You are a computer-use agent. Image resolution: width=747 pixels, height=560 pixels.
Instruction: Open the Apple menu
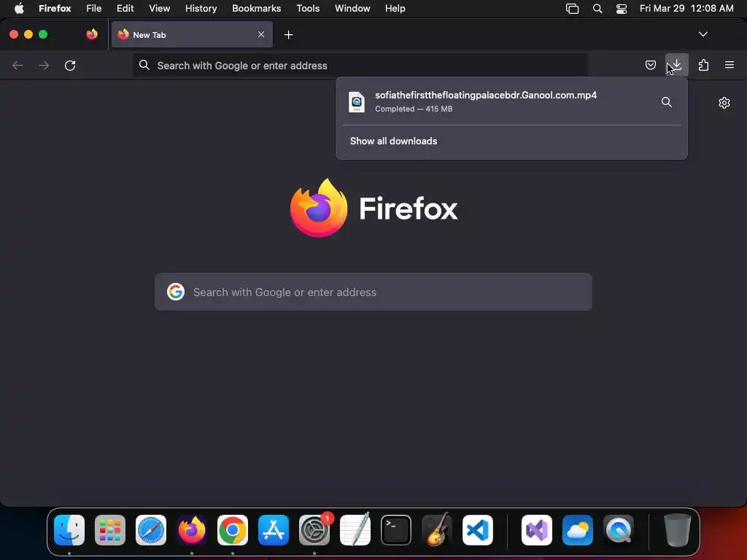pyautogui.click(x=19, y=8)
